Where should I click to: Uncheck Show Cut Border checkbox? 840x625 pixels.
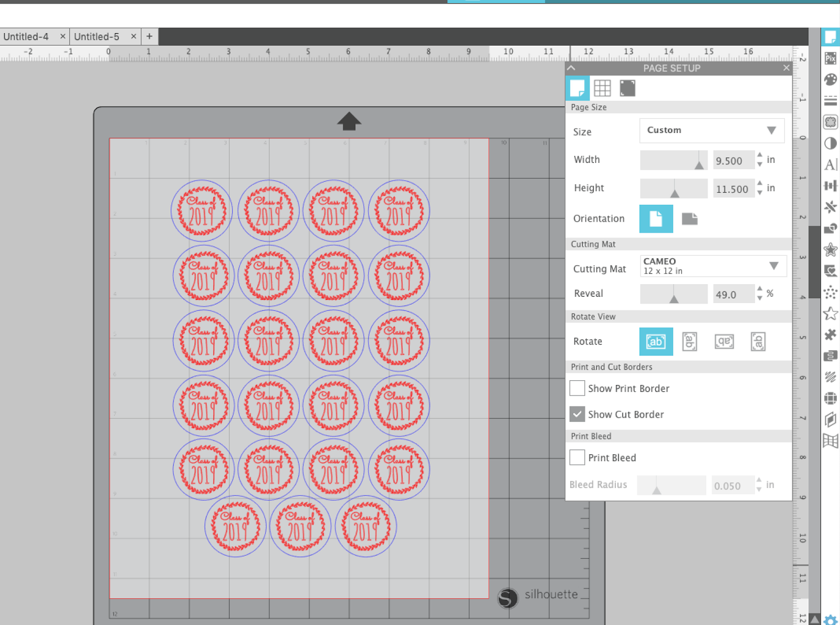pos(577,414)
